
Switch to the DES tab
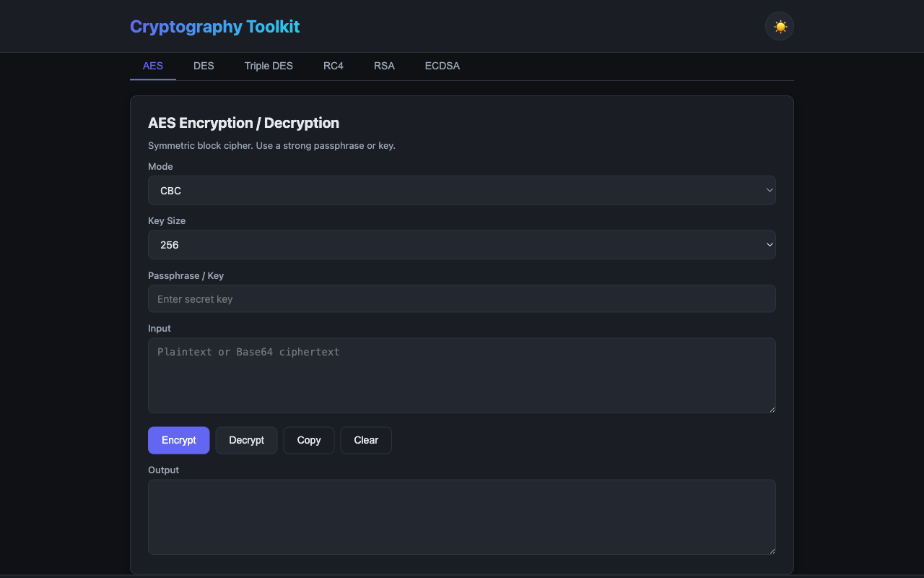204,66
